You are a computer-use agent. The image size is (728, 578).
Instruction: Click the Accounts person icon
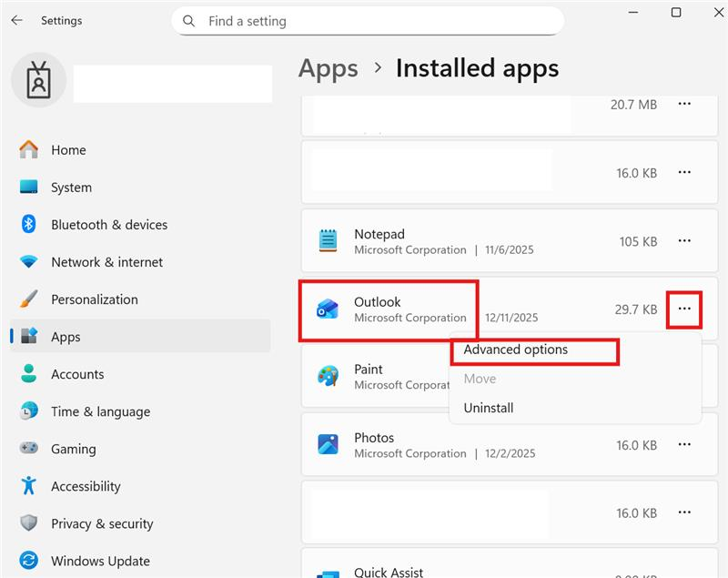click(x=29, y=373)
